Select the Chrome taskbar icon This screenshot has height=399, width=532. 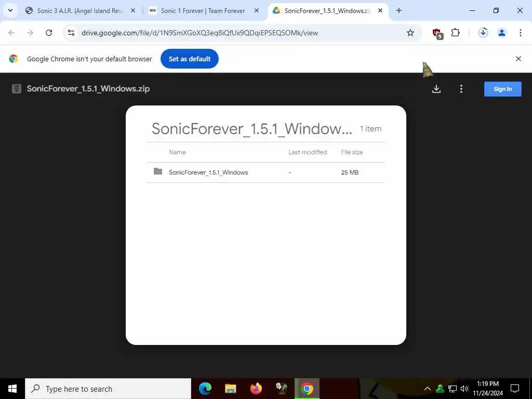(x=307, y=389)
